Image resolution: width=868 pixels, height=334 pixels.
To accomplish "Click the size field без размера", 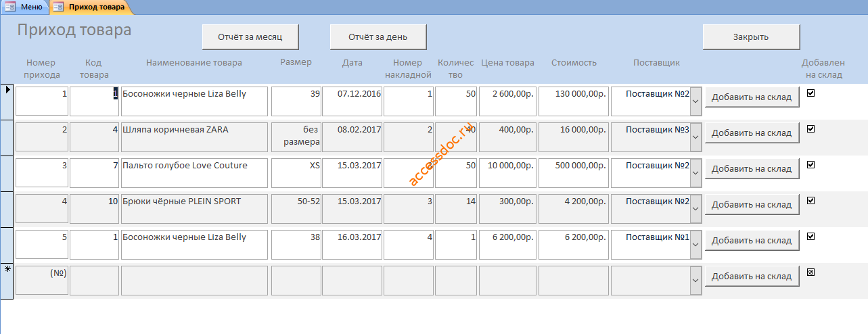I will pyautogui.click(x=296, y=137).
